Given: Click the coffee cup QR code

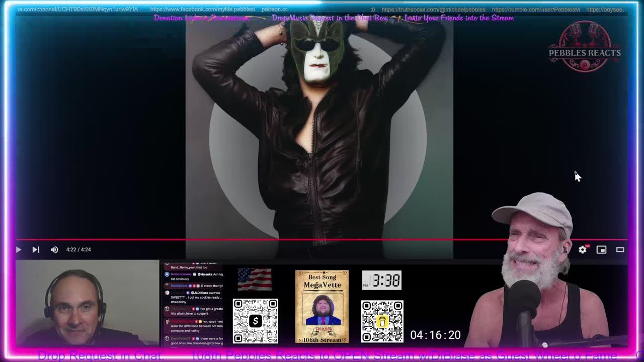Looking at the screenshot, I should click(382, 321).
